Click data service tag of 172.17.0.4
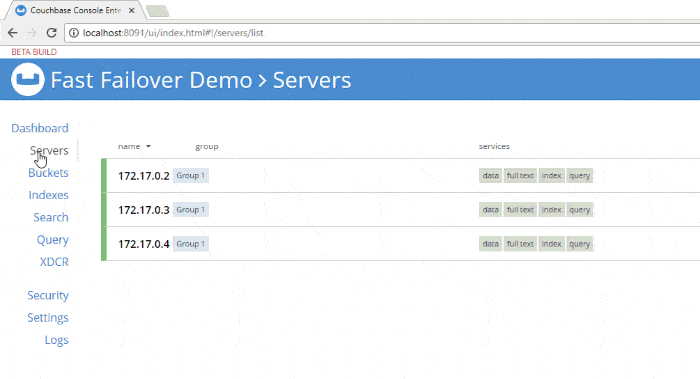700x379 pixels. click(x=490, y=244)
